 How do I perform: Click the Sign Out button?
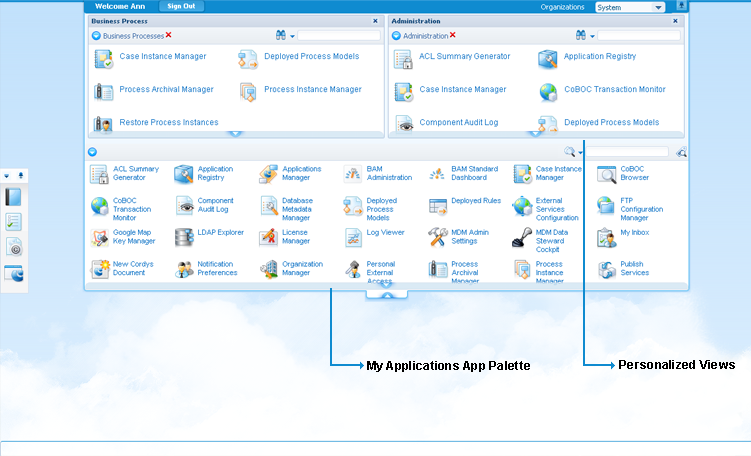point(181,6)
